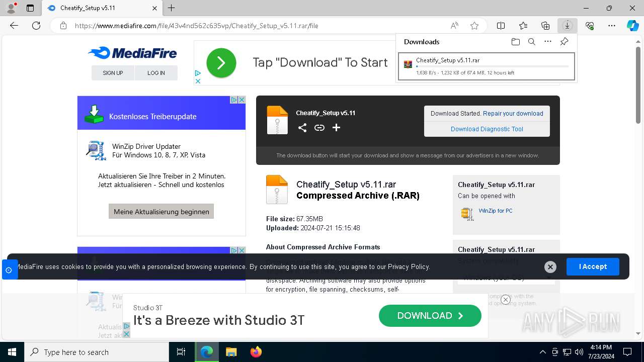Screen dimensions: 644x362
Task: Click the download progress bar
Action: [x=493, y=66]
